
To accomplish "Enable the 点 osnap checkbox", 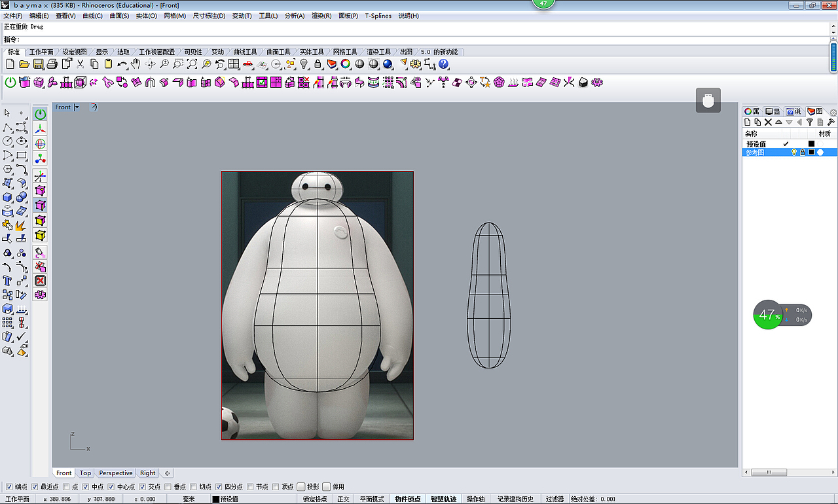I will [66, 486].
